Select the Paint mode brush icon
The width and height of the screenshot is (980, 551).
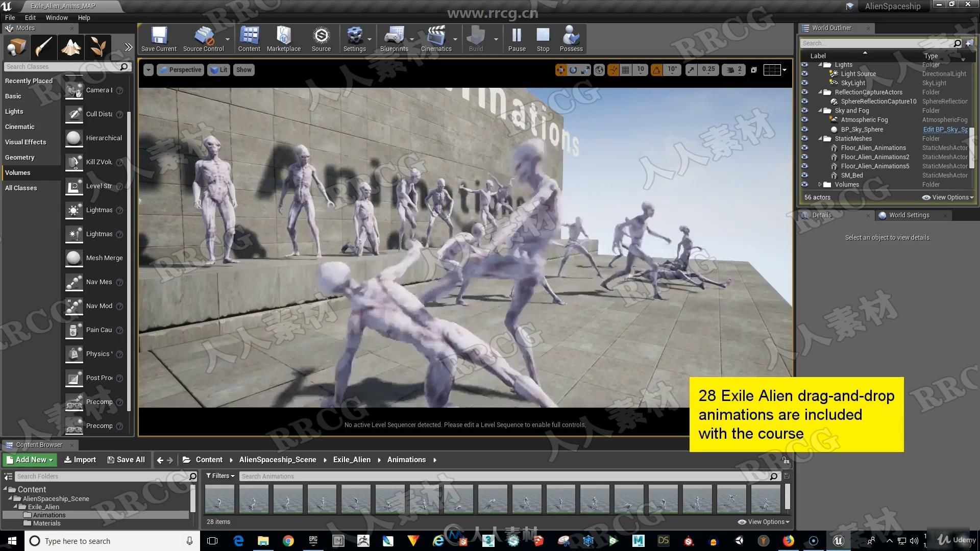[43, 47]
